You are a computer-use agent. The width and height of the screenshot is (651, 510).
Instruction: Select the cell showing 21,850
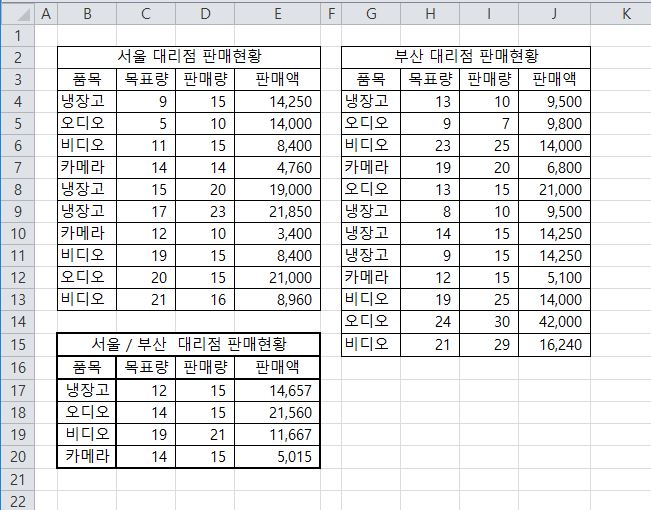coord(277,212)
